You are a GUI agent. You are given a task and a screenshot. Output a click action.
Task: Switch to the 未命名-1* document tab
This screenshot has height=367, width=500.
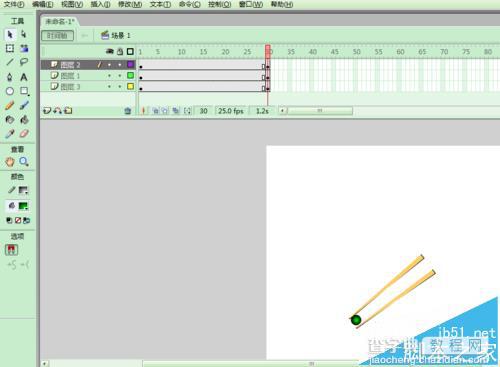tap(60, 22)
